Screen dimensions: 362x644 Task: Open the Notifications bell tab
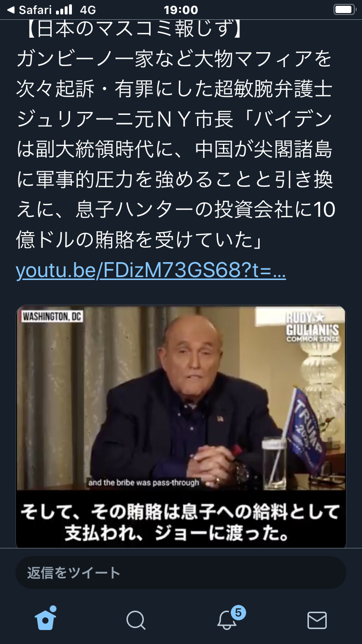pyautogui.click(x=226, y=620)
